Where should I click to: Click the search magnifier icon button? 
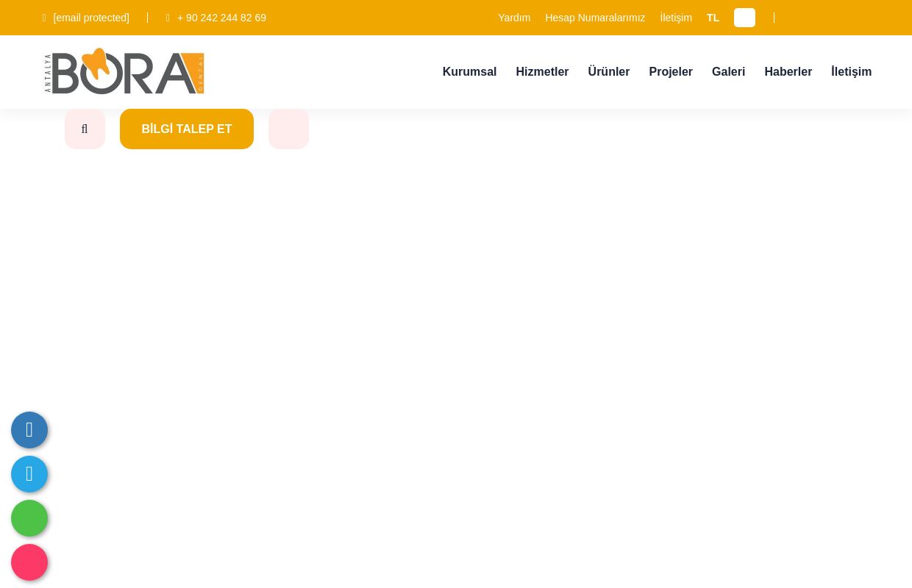85,129
